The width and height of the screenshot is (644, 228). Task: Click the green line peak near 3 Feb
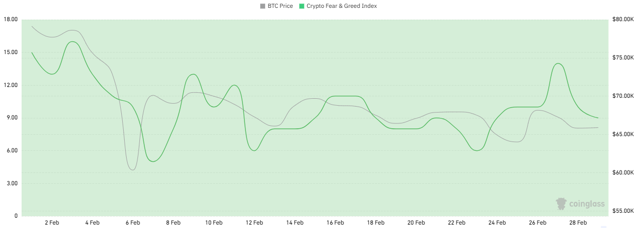pos(73,42)
